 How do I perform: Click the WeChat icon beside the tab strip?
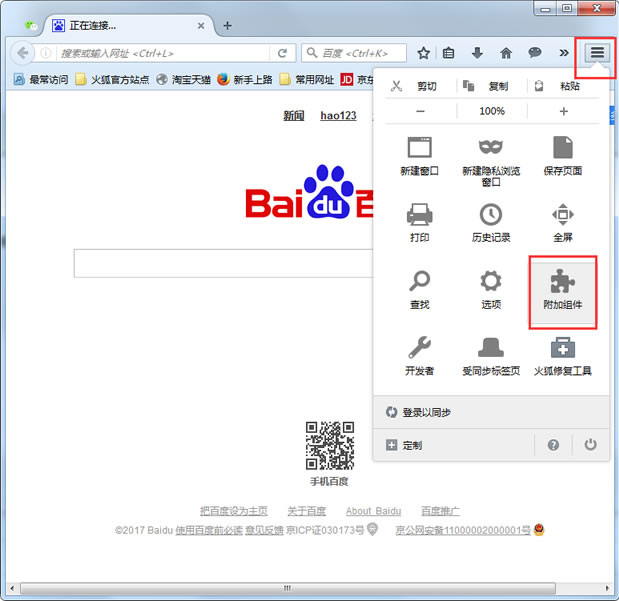[x=31, y=26]
